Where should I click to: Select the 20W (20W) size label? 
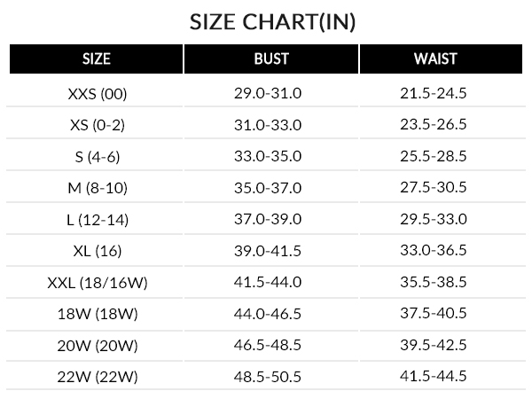pyautogui.click(x=98, y=346)
